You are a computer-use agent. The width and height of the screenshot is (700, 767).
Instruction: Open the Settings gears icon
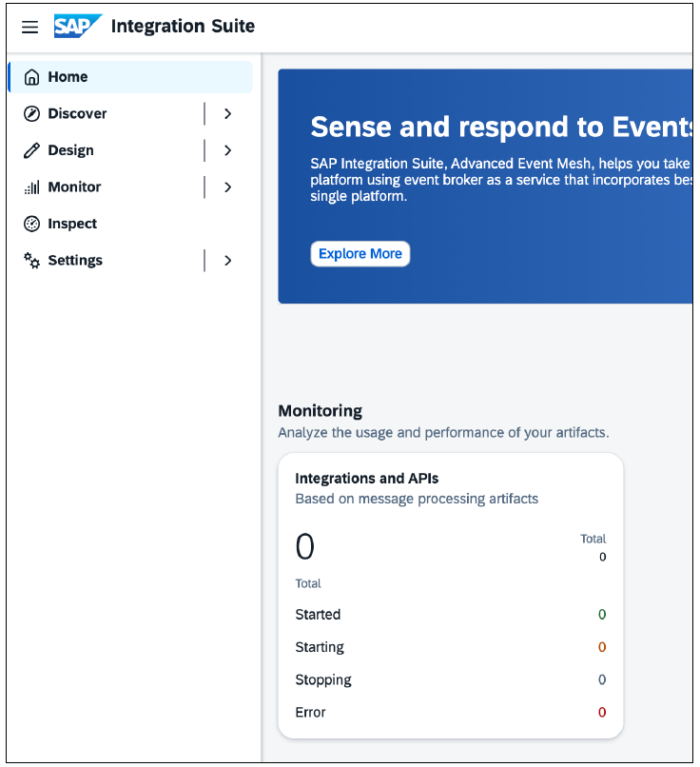point(31,260)
